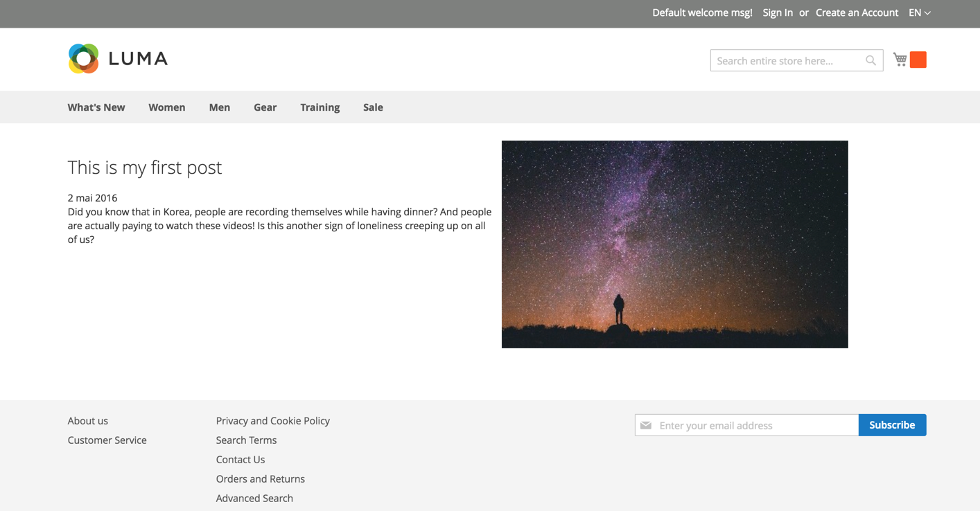
Task: Open Privacy and Cookie Policy link
Action: (273, 421)
